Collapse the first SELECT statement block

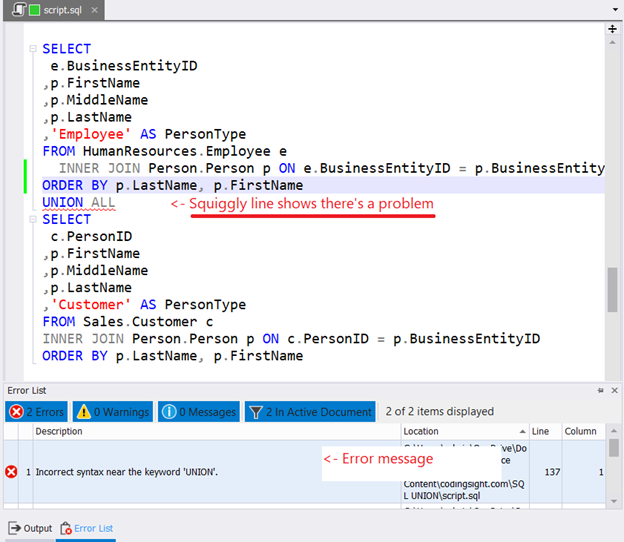click(x=33, y=49)
